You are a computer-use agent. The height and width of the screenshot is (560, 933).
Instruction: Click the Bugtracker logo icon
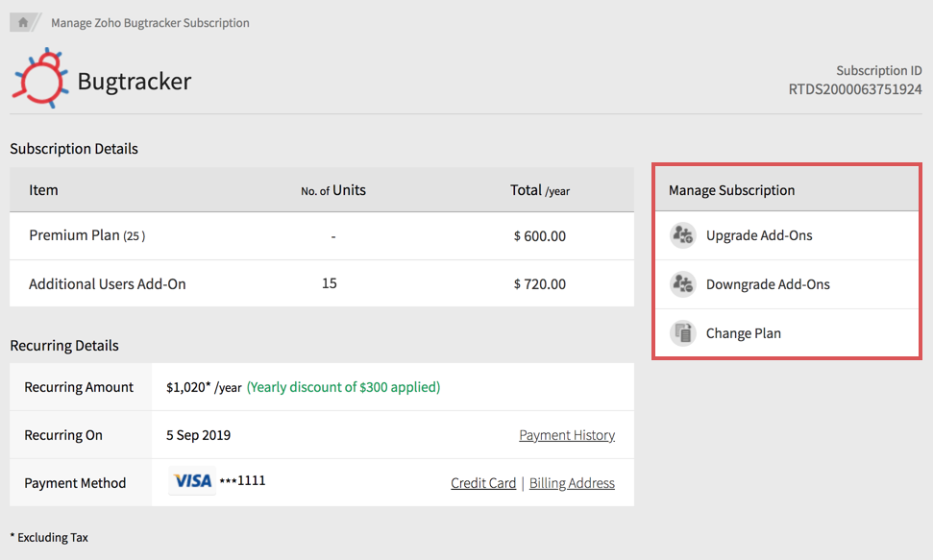pos(39,78)
